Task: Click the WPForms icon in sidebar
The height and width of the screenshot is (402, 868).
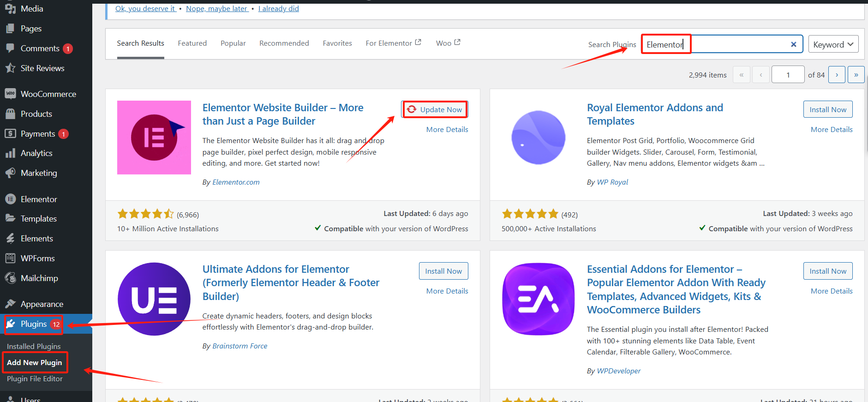Action: (10, 258)
